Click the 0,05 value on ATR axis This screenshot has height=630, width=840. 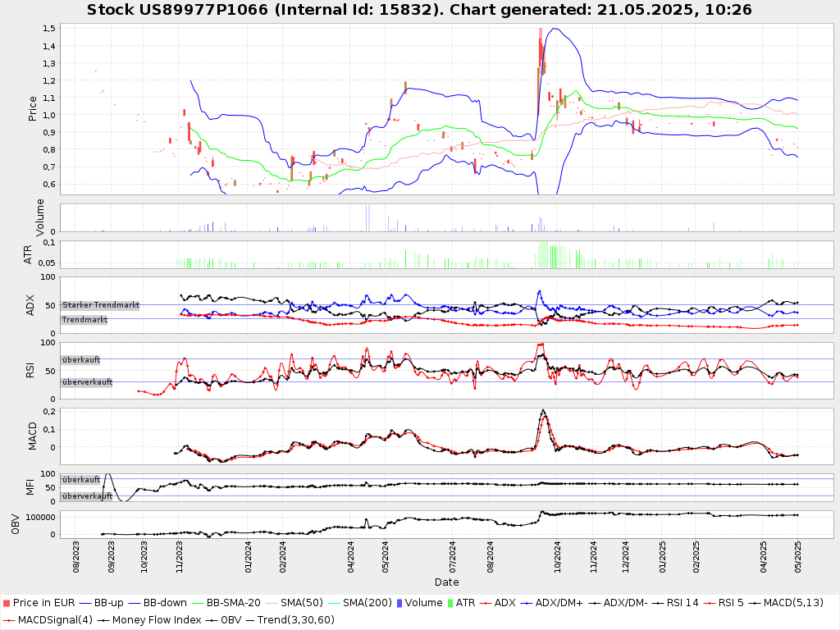47,262
